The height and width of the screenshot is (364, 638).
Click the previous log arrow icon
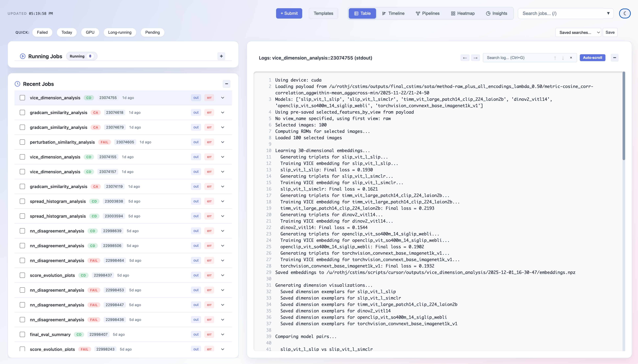click(465, 58)
